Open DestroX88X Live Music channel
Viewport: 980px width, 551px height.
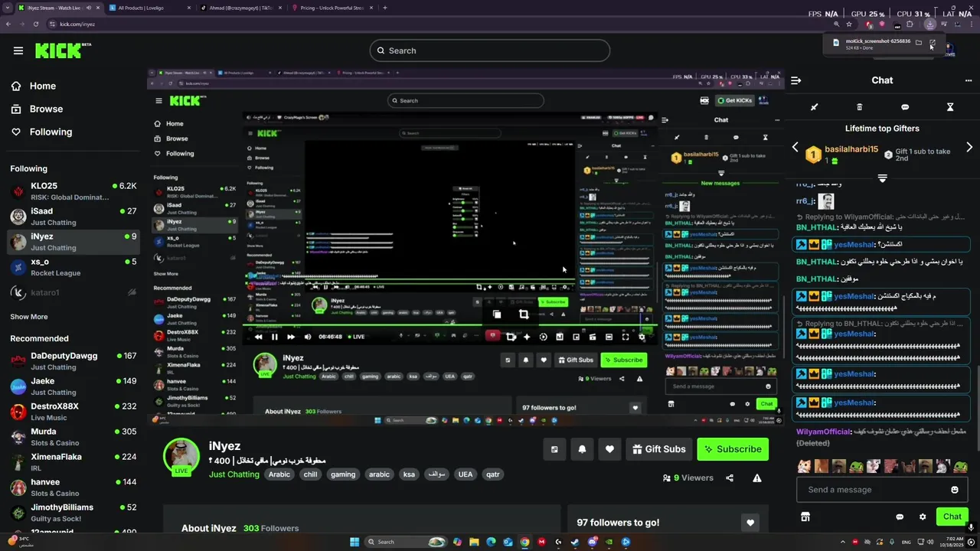[73, 412]
